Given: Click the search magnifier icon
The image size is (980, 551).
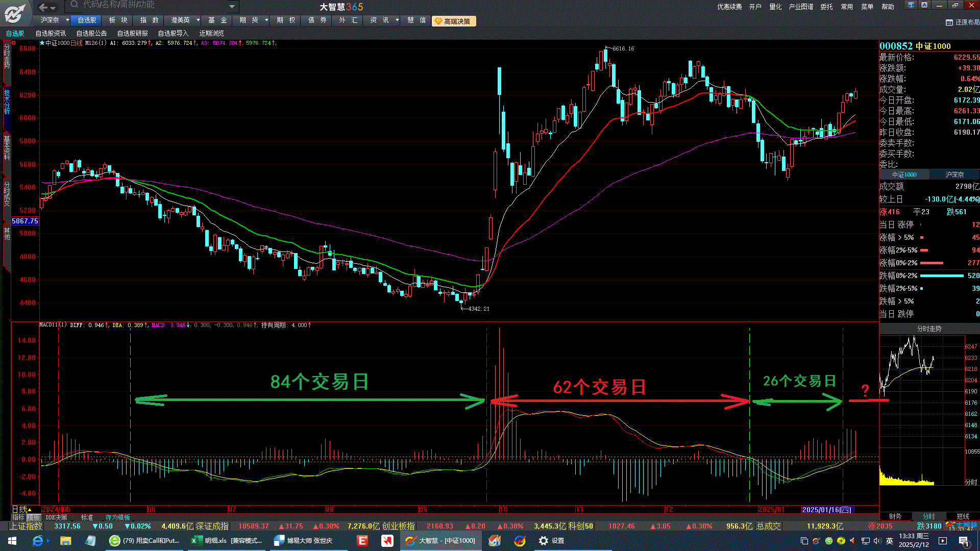Looking at the screenshot, I should tap(75, 5).
